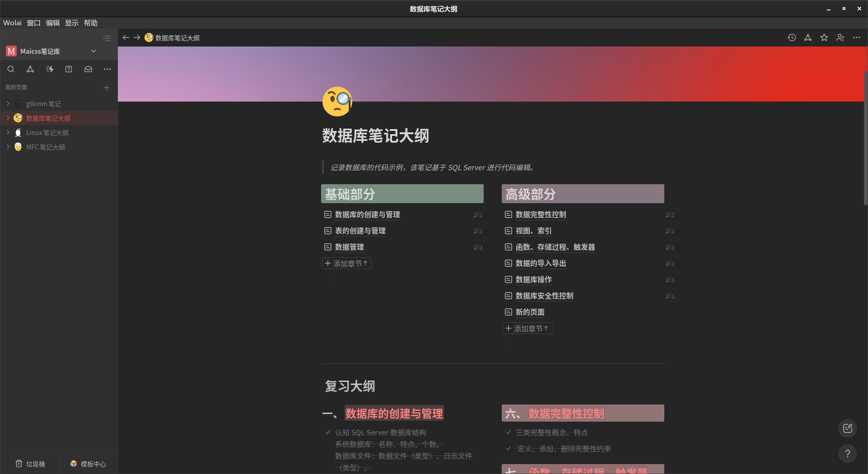Collapse the sidebar with the list icon

pos(107,38)
